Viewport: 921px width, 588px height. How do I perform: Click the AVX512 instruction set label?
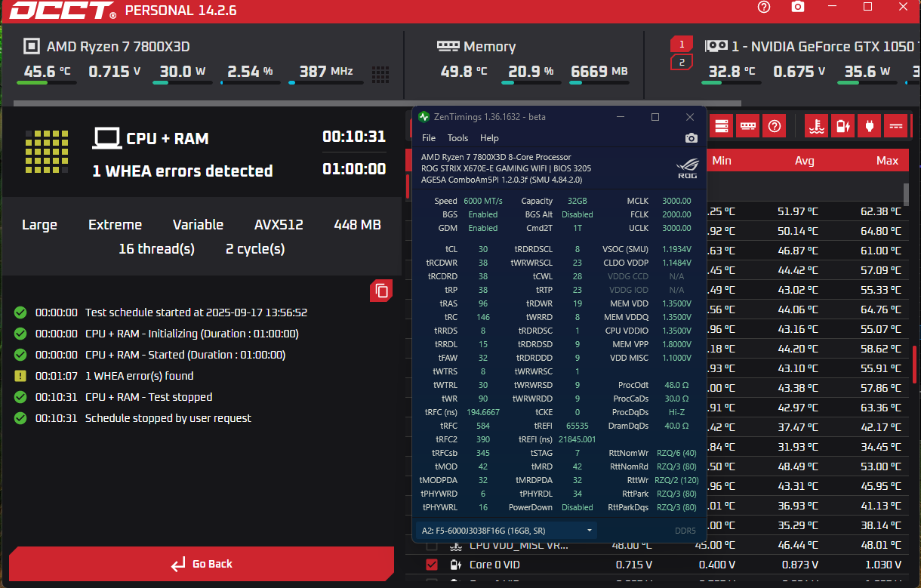click(x=279, y=225)
